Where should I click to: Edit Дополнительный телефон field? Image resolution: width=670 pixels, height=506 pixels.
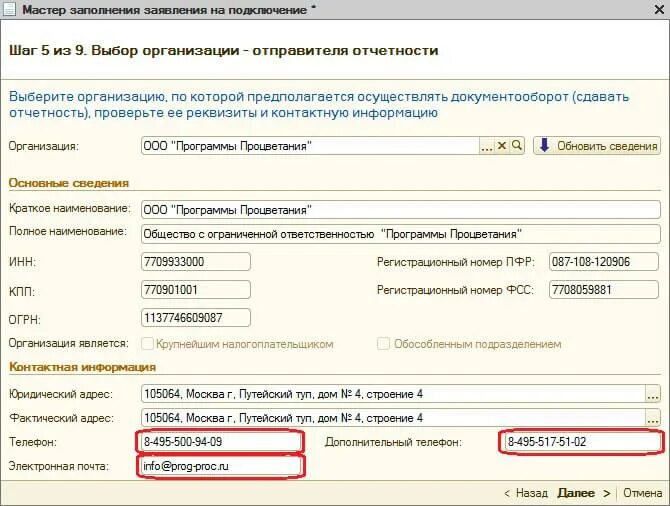tap(582, 442)
